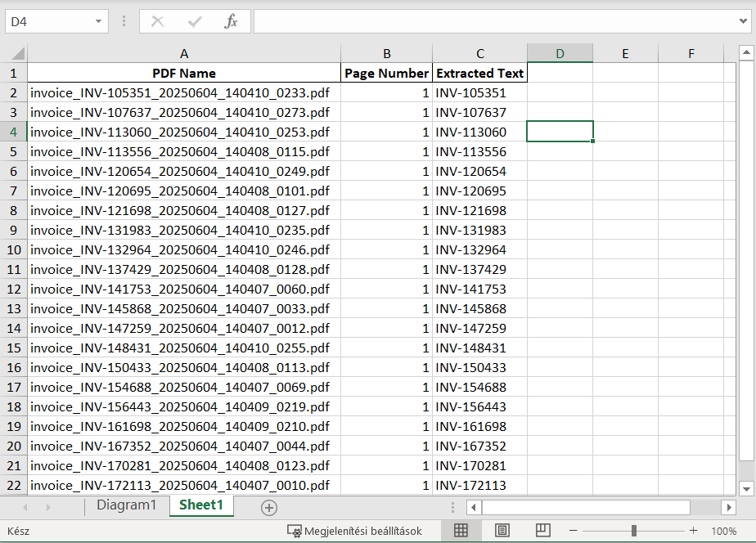756x543 pixels.
Task: Click the Enter checkmark in formula bar
Action: point(194,22)
